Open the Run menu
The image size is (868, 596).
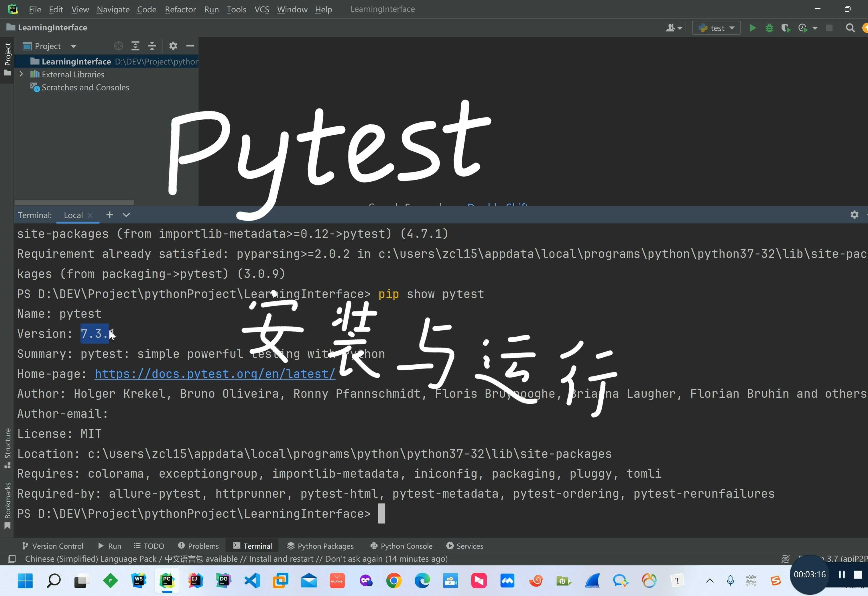point(211,9)
